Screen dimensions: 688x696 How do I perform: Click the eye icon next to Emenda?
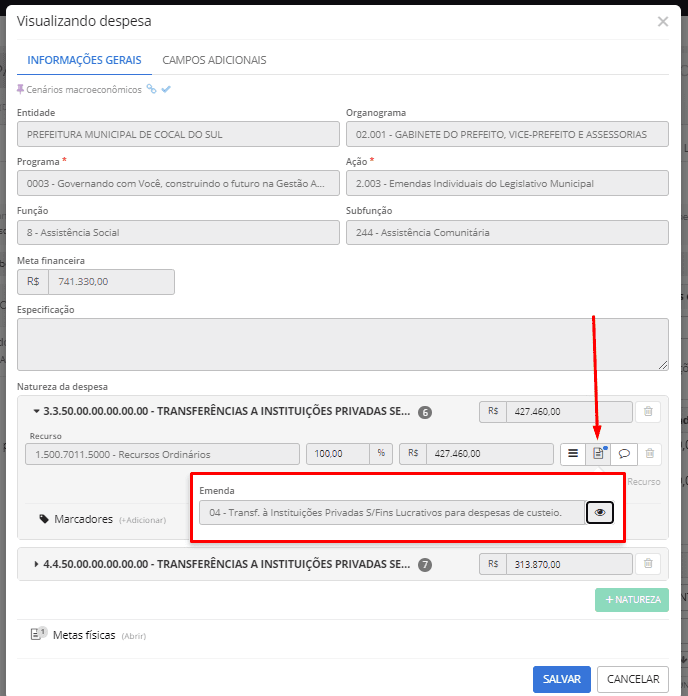pos(599,512)
